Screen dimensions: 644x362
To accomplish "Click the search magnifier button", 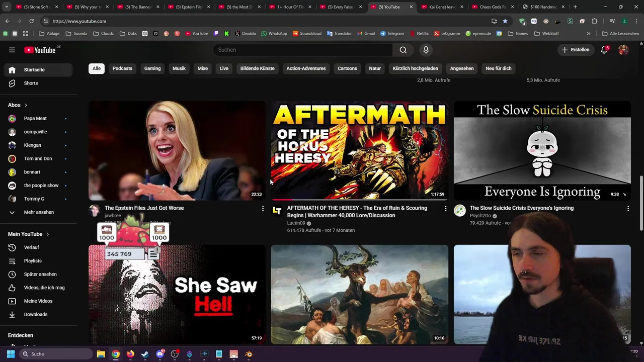I will click(x=403, y=50).
